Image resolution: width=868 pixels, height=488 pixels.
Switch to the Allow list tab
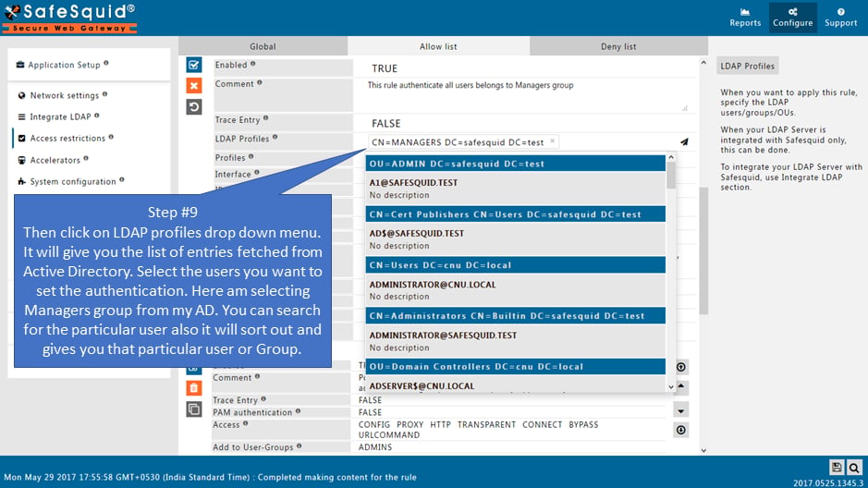[x=438, y=46]
